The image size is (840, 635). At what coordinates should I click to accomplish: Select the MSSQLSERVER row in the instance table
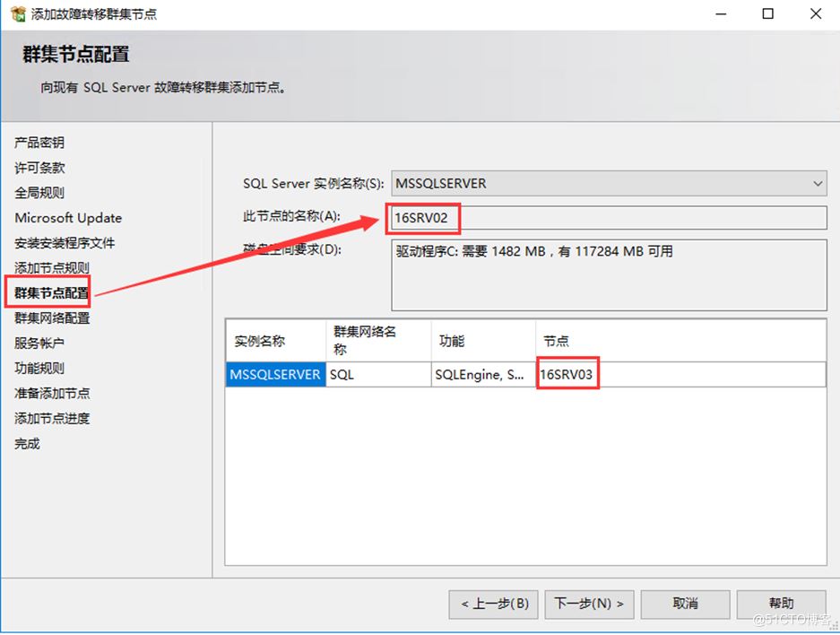[278, 374]
